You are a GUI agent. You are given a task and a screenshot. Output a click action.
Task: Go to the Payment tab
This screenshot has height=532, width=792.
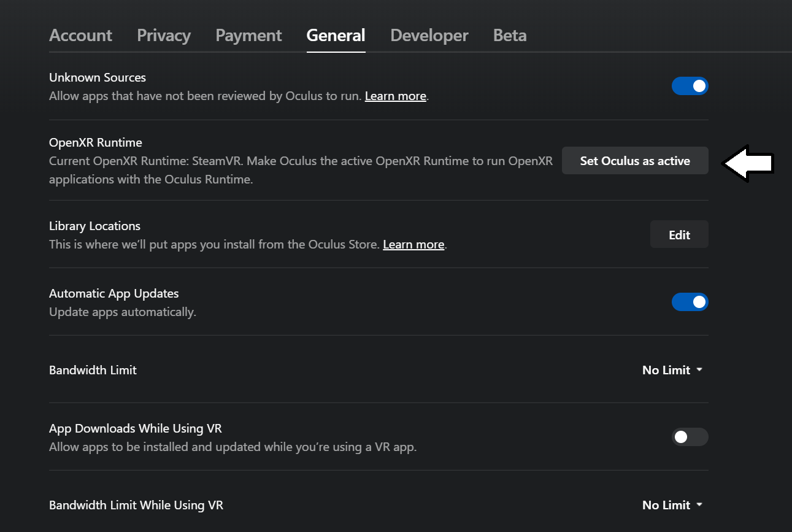pyautogui.click(x=248, y=36)
